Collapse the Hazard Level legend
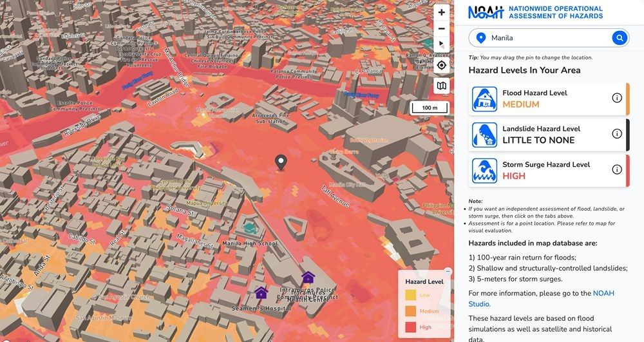644x342 pixels. [448, 271]
